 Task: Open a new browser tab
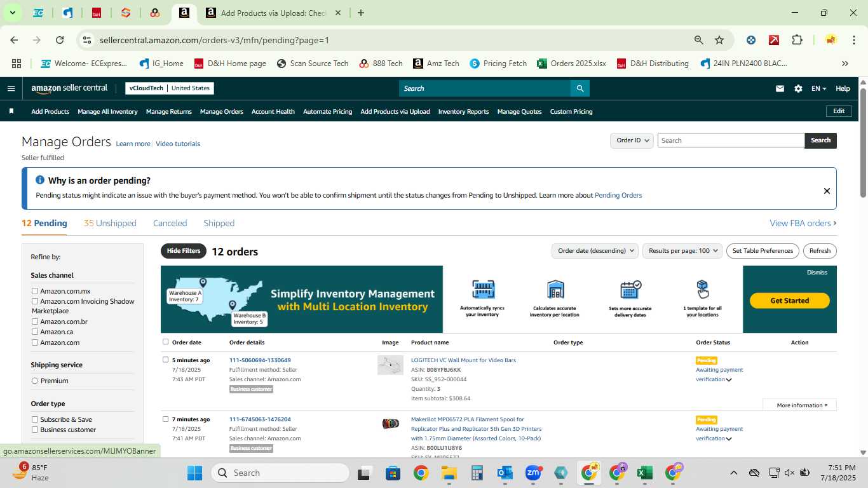361,13
